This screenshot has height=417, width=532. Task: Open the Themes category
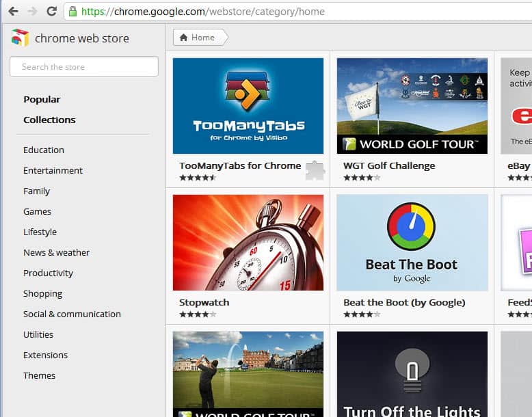40,375
